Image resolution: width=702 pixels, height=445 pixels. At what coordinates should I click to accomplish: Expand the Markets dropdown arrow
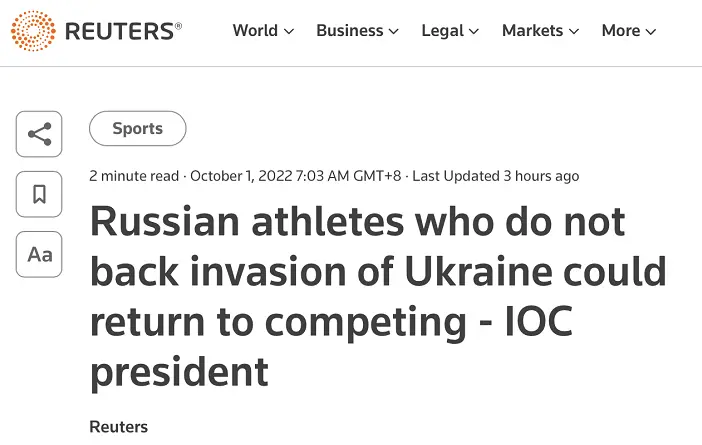[574, 31]
